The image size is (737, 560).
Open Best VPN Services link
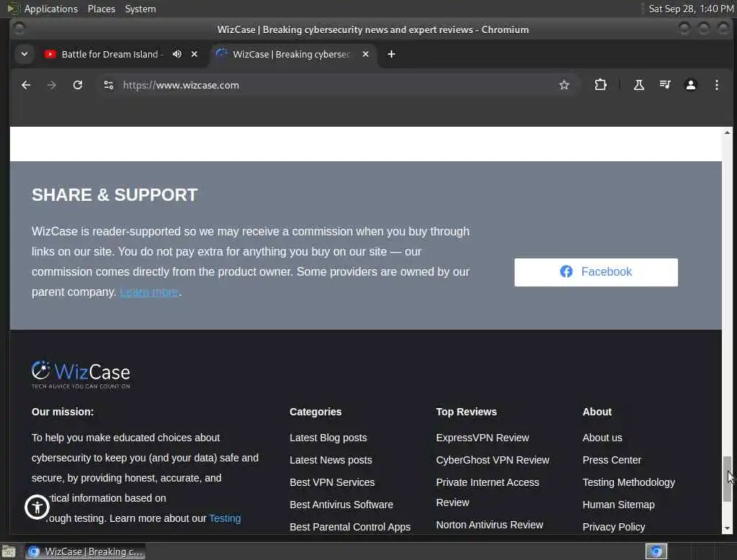(332, 482)
